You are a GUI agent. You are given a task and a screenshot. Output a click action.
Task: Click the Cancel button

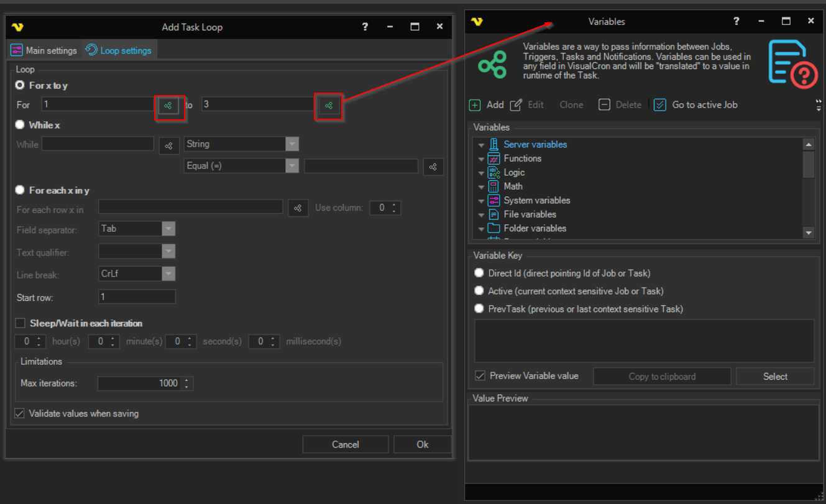click(345, 444)
